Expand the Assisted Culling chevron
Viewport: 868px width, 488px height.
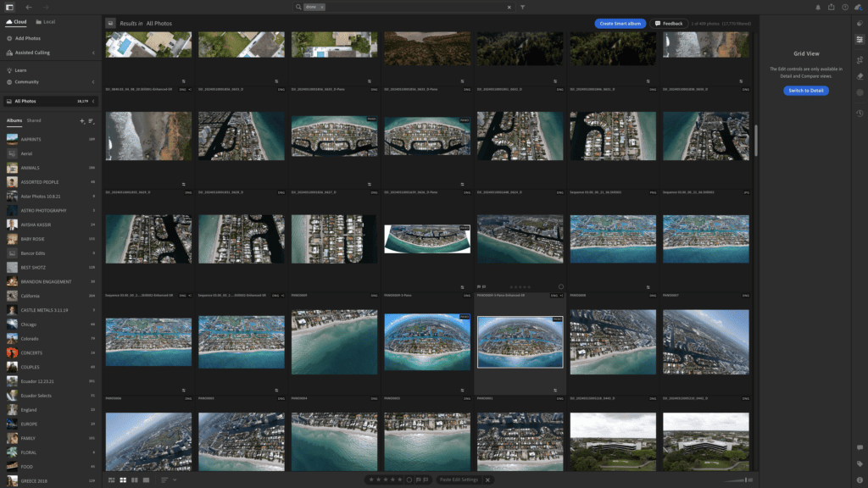[93, 53]
